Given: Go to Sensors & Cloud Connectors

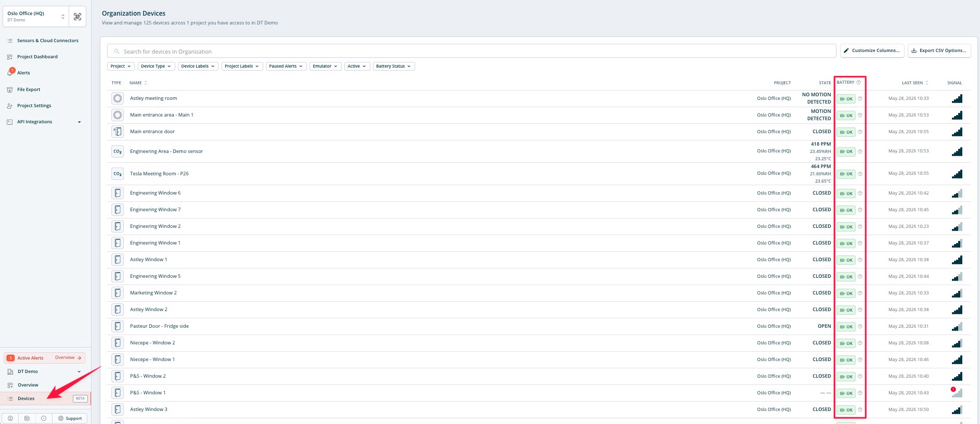Looking at the screenshot, I should tap(47, 41).
